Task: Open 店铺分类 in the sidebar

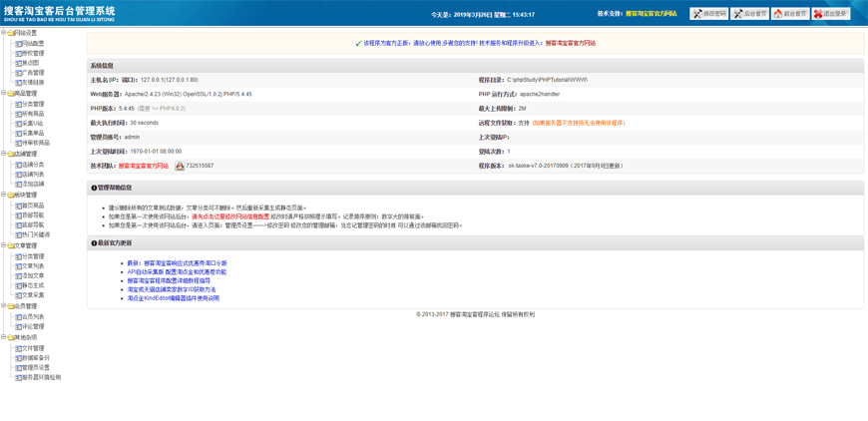Action: pos(33,165)
